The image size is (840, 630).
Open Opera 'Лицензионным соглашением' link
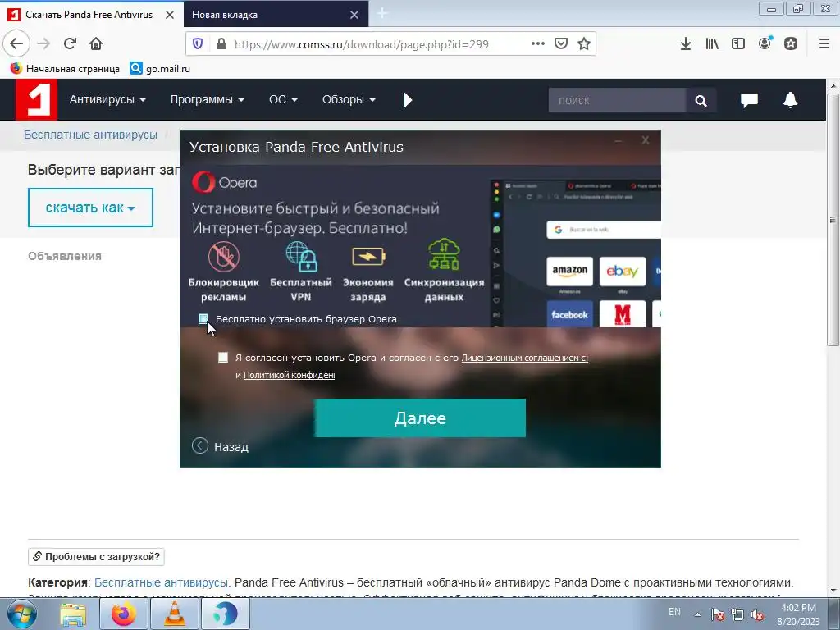[524, 358]
